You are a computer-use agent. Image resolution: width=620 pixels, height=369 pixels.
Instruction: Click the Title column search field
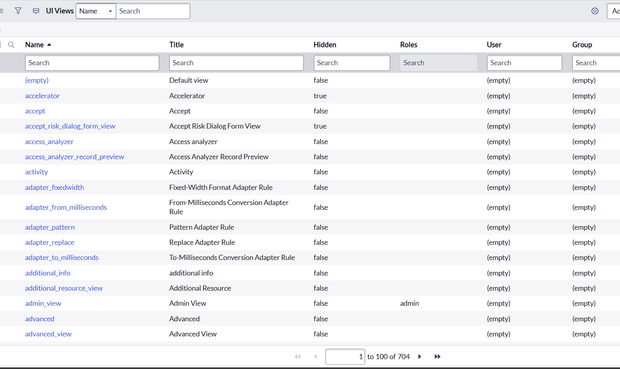236,63
